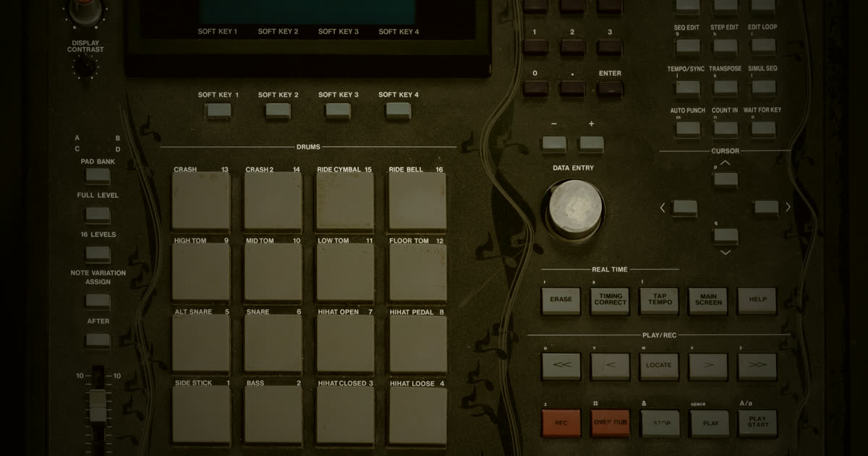This screenshot has height=456, width=868.
Task: Select numeric key 0
Action: [x=535, y=88]
